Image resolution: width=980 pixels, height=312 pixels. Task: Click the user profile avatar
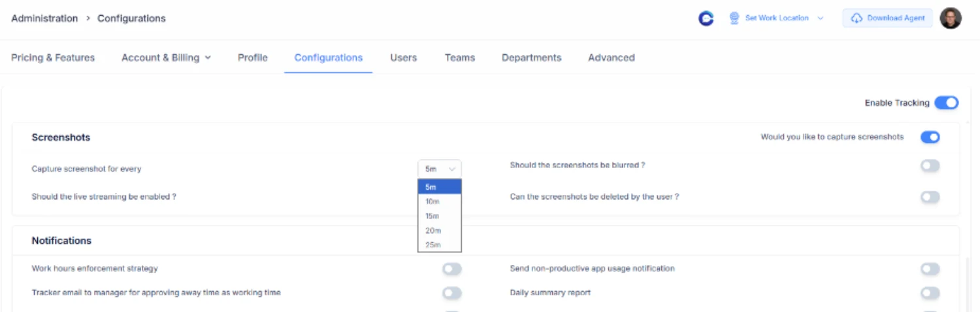pos(951,18)
